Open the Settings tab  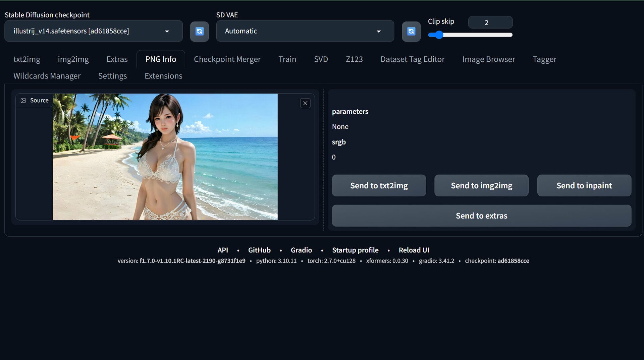pos(112,76)
